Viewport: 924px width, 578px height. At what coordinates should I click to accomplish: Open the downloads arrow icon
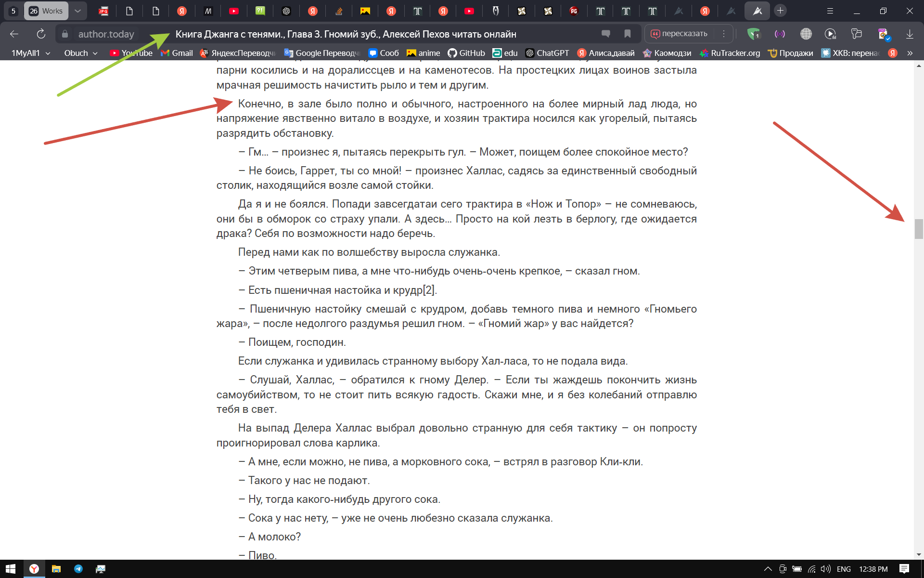point(910,34)
